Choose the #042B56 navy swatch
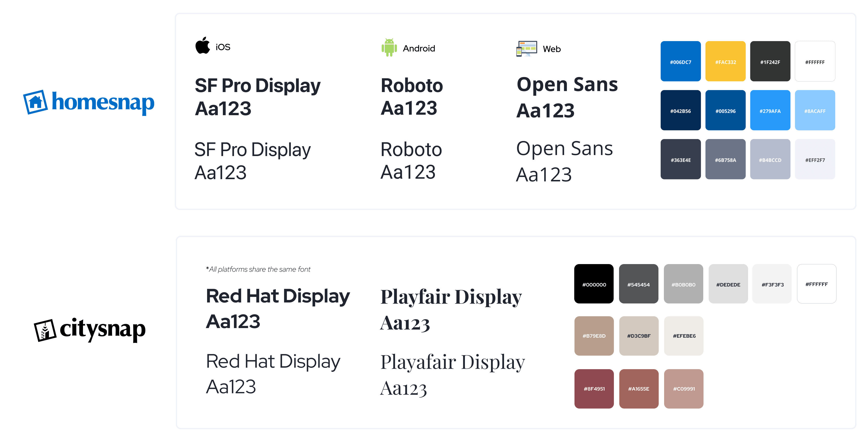The image size is (868, 443). (680, 110)
